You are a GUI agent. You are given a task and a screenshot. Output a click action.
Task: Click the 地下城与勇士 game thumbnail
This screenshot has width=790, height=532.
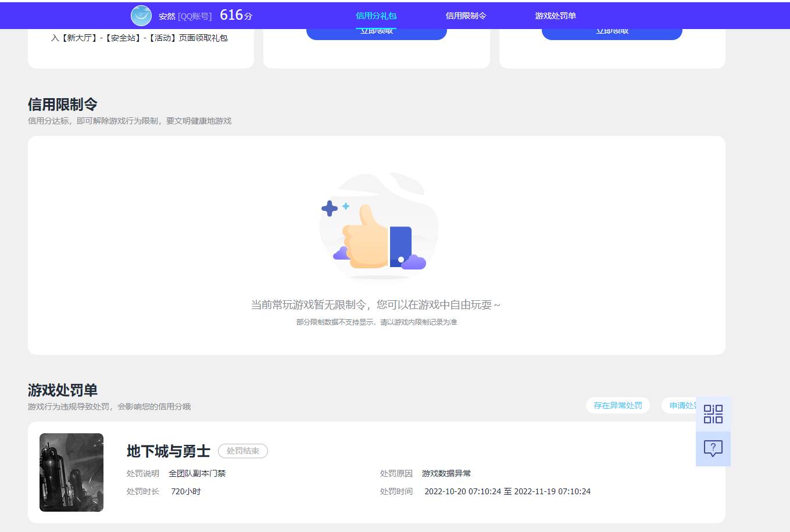pyautogui.click(x=72, y=472)
